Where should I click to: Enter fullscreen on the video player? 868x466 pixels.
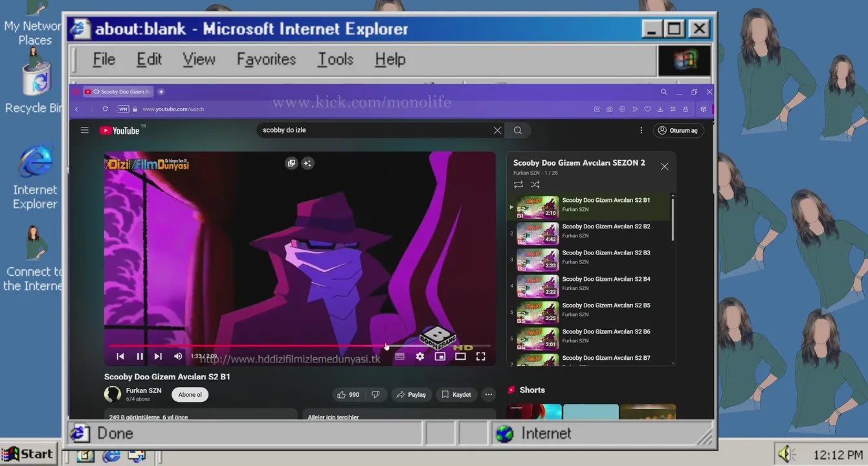click(x=481, y=356)
